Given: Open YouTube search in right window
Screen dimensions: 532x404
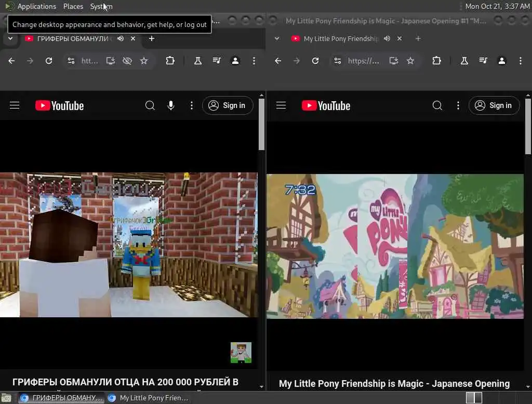Looking at the screenshot, I should tap(437, 105).
